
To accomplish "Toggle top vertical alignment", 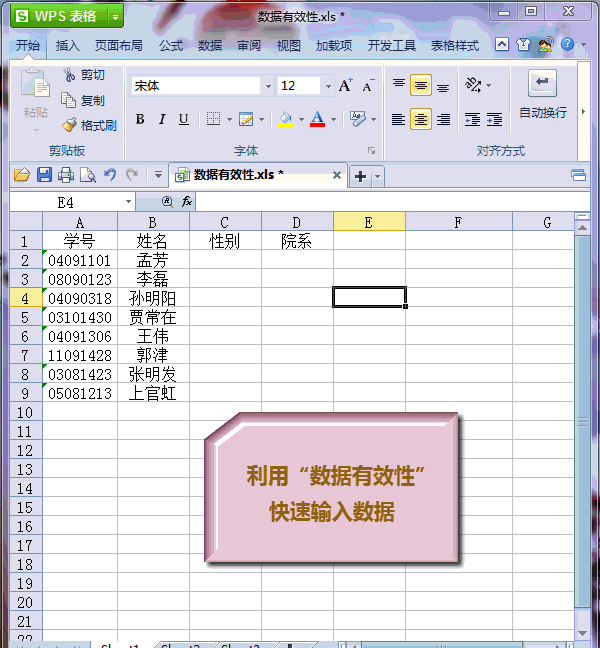I will point(399,85).
